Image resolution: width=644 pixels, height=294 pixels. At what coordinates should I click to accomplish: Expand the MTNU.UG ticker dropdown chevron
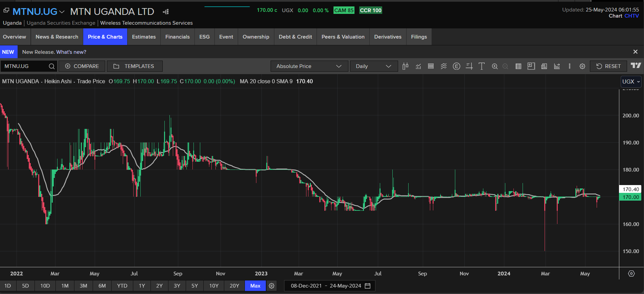62,12
